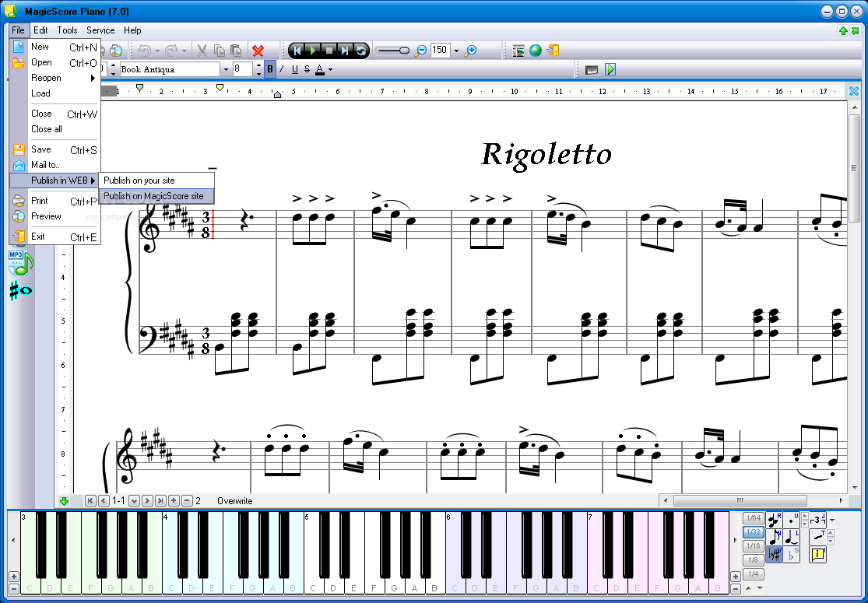Stop playback with the square button
This screenshot has width=868, height=603.
329,51
